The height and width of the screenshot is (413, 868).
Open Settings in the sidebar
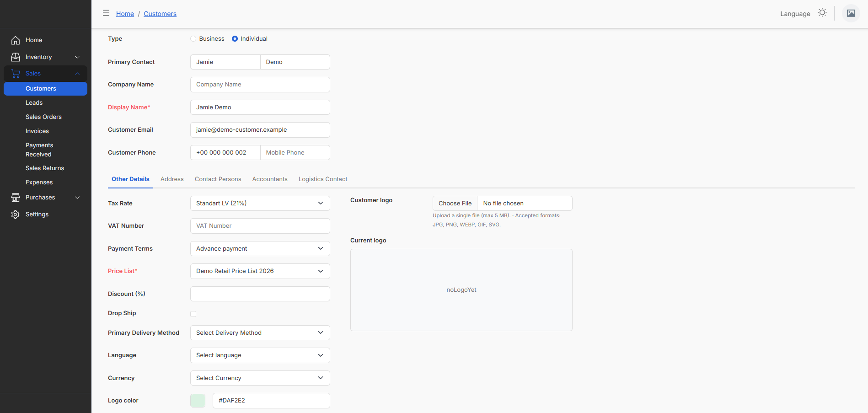tap(45, 215)
